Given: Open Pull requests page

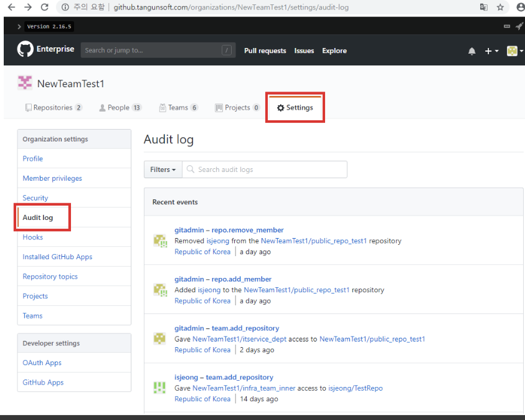Looking at the screenshot, I should point(265,50).
